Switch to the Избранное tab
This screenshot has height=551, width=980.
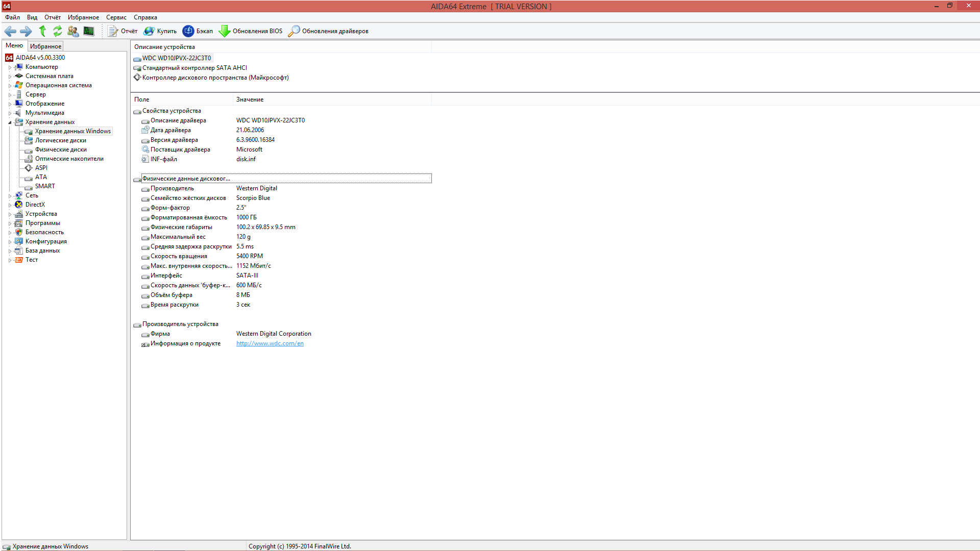[45, 46]
